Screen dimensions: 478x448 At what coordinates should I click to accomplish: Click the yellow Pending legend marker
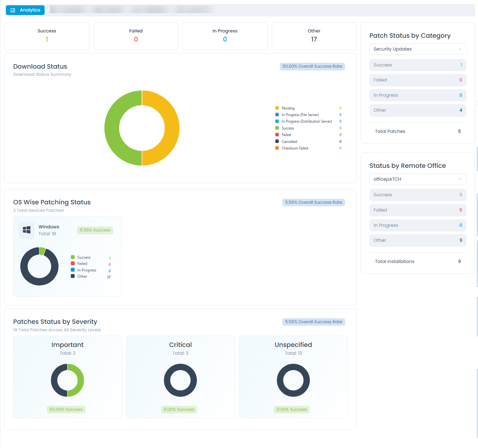point(277,108)
